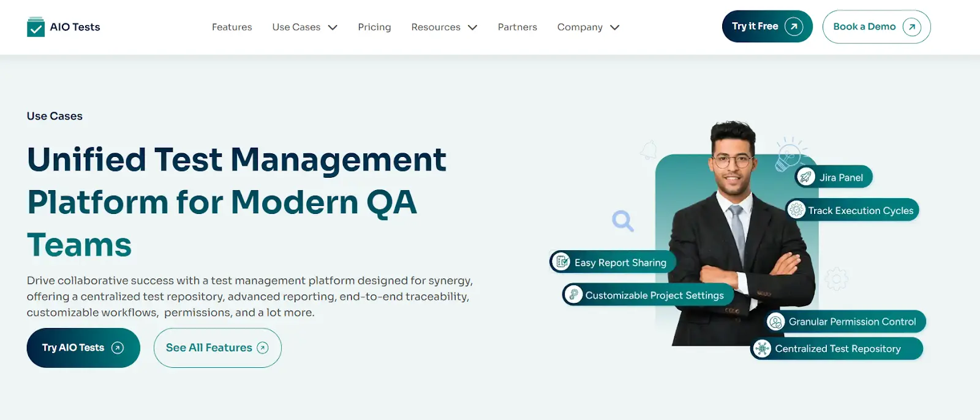Click the Try it Free button

pos(767,26)
